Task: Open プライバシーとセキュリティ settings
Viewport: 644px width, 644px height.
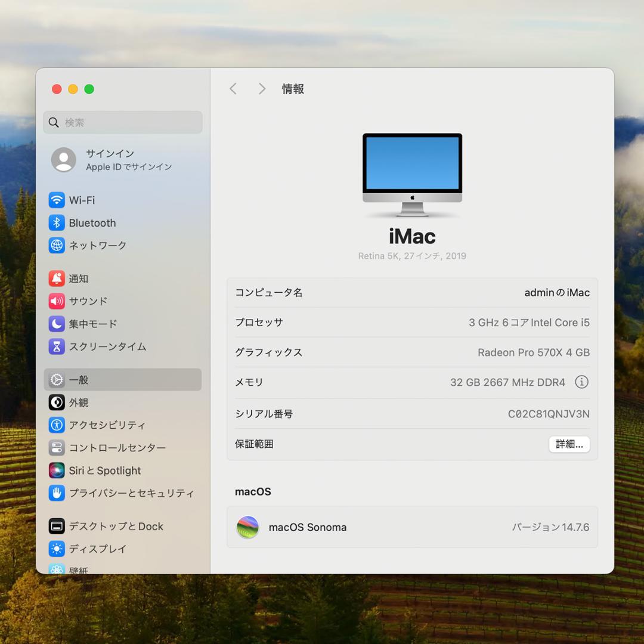Action: click(x=119, y=493)
